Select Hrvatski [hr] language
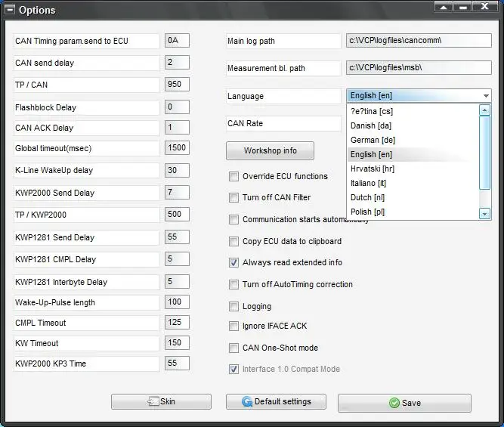The height and width of the screenshot is (427, 504). (x=413, y=169)
